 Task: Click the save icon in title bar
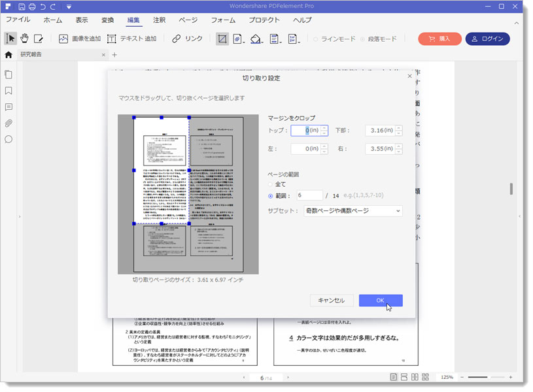click(22, 7)
